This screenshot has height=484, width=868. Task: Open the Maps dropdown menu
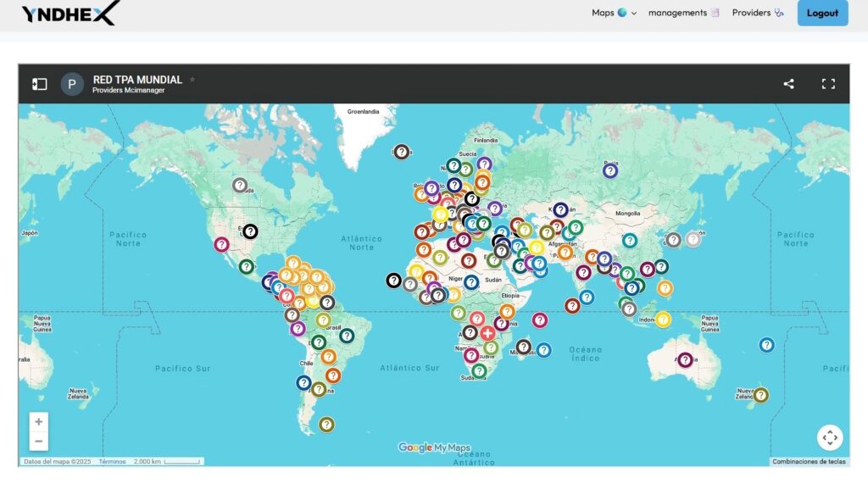pos(614,13)
